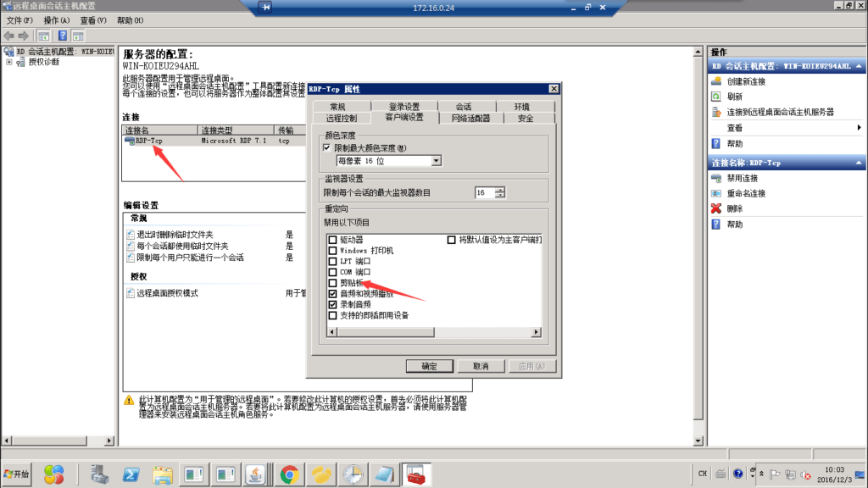Select the 禁用连接 (Disable Connection) action

tap(742, 179)
